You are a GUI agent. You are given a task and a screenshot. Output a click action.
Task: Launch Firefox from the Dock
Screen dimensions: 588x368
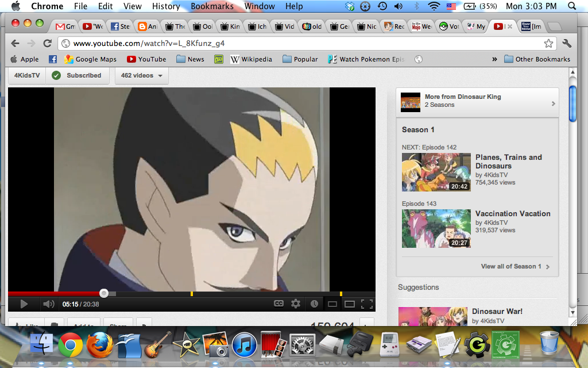pos(100,344)
